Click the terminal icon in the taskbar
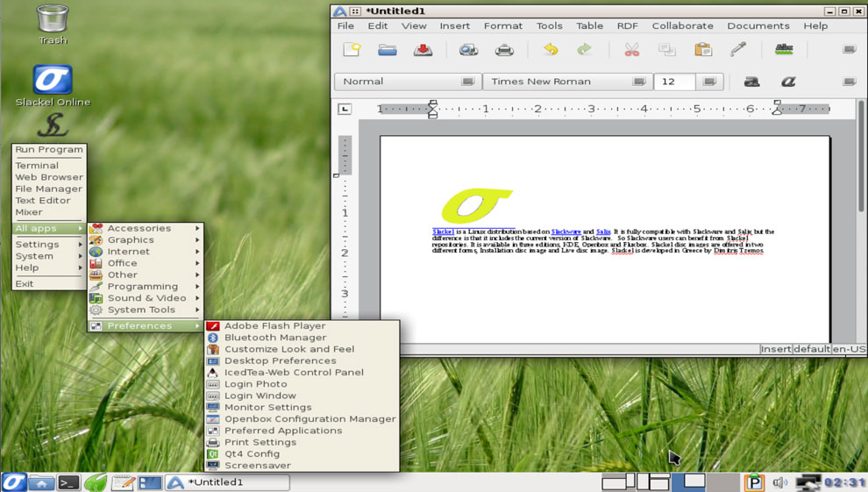Screen dimensions: 868x492 tap(68, 482)
